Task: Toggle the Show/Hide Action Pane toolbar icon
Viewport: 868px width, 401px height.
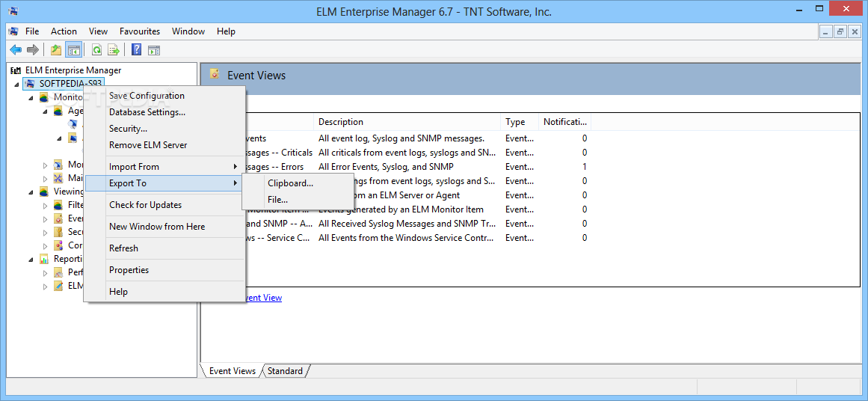Action: 153,50
